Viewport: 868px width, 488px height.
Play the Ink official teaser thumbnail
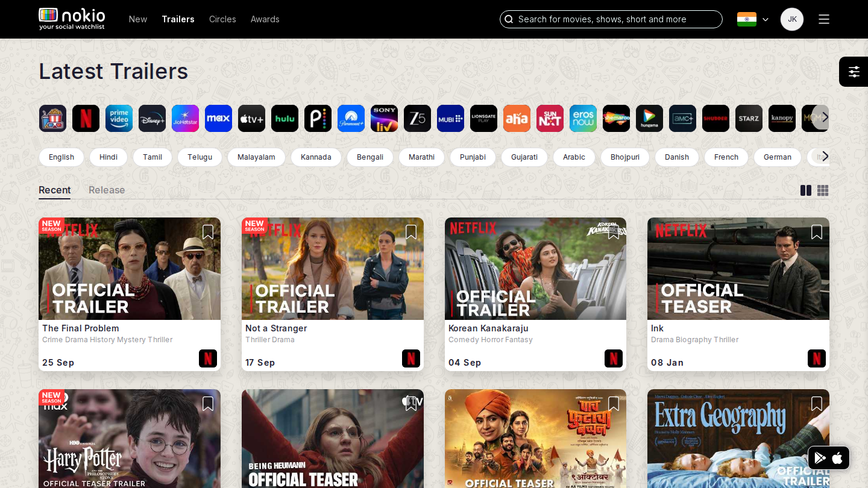pyautogui.click(x=738, y=269)
